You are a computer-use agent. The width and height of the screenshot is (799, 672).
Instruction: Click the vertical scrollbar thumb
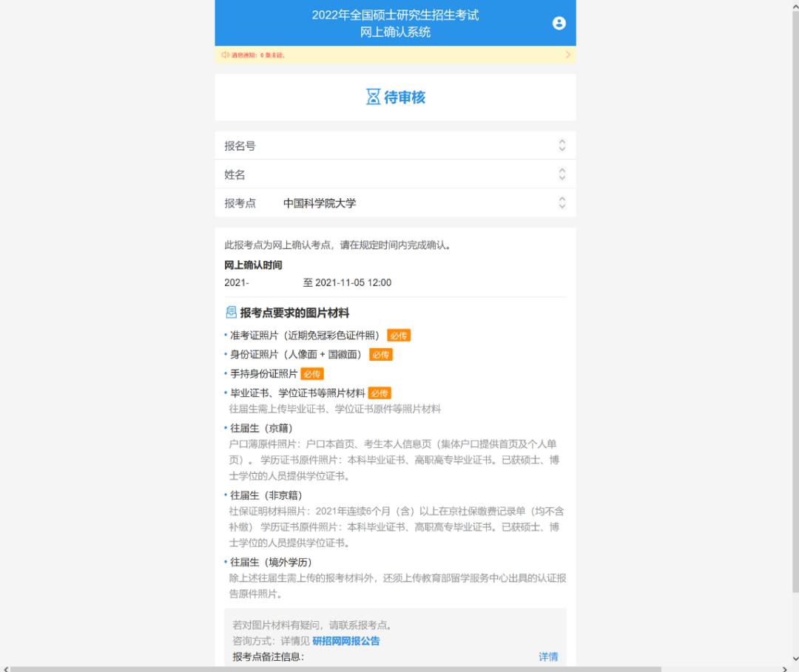(x=795, y=300)
